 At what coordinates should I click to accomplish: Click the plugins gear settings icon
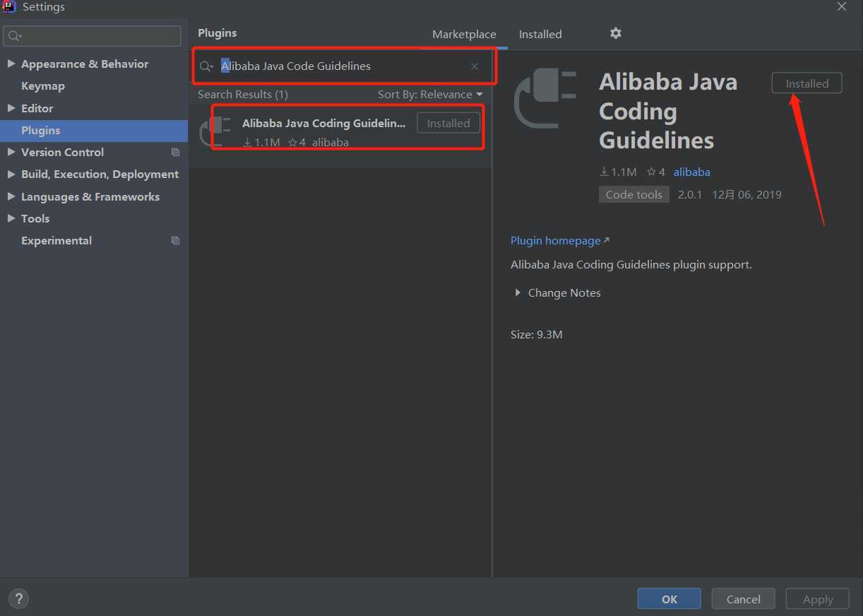click(x=616, y=33)
